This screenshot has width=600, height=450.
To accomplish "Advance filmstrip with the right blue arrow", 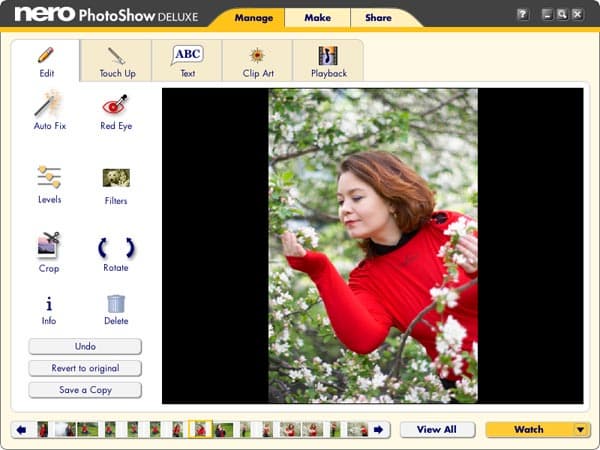I will pyautogui.click(x=378, y=430).
